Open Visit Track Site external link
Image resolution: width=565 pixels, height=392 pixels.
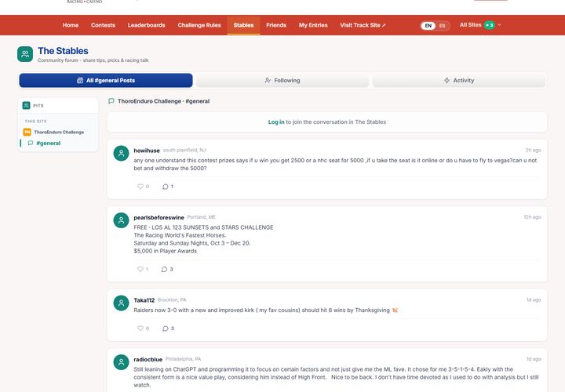(363, 25)
